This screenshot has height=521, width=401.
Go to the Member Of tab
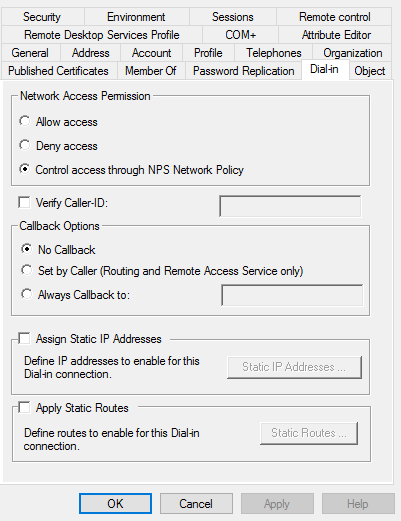pyautogui.click(x=151, y=71)
